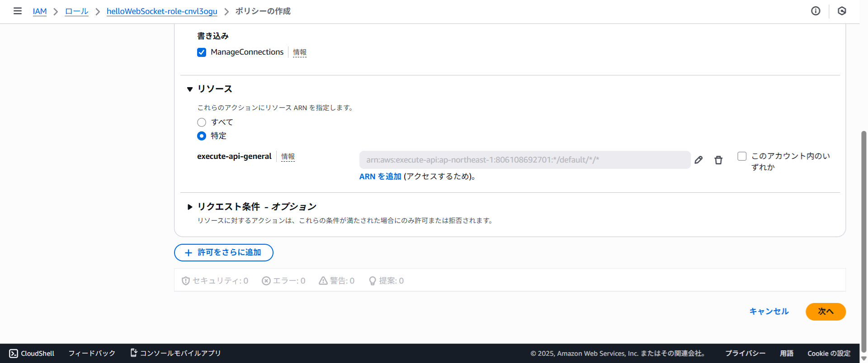Click 許可をさらに追加 button

224,252
